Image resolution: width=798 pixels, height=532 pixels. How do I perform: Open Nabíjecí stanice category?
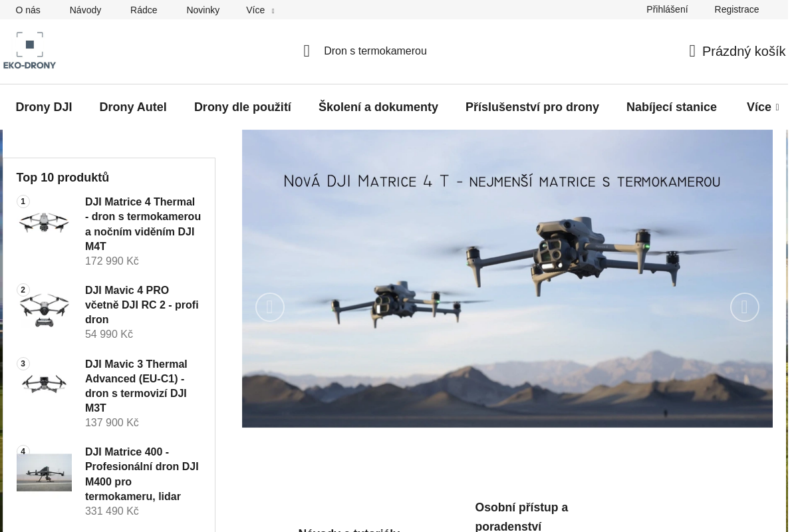(x=672, y=107)
